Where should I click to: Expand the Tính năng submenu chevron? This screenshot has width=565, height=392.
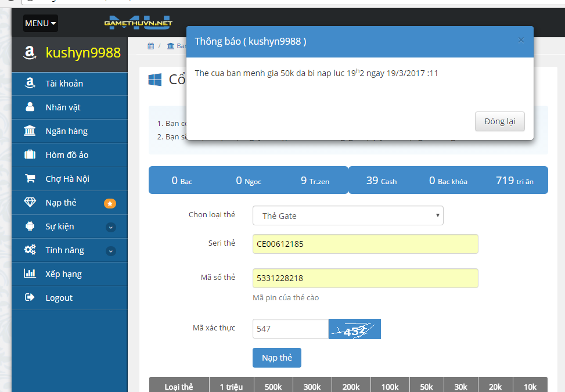pyautogui.click(x=111, y=251)
